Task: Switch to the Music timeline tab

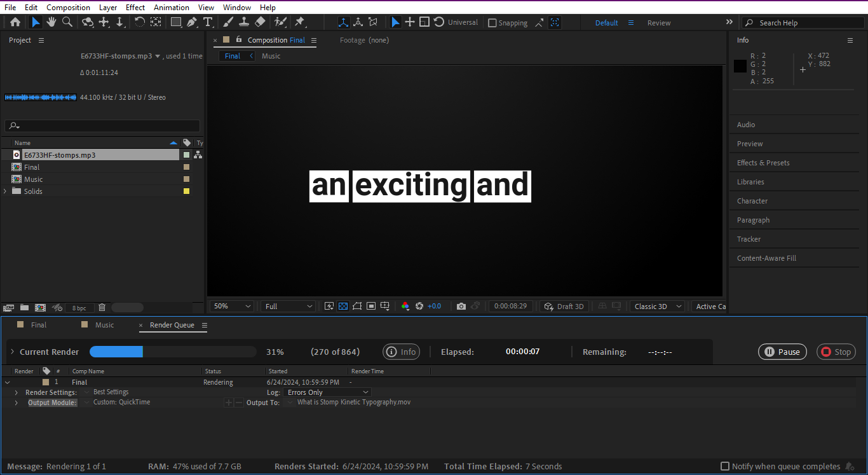Action: coord(105,324)
